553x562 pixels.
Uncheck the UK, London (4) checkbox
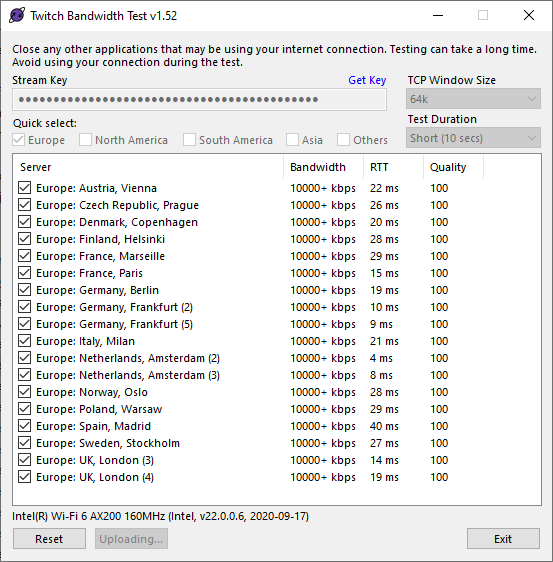(x=24, y=477)
